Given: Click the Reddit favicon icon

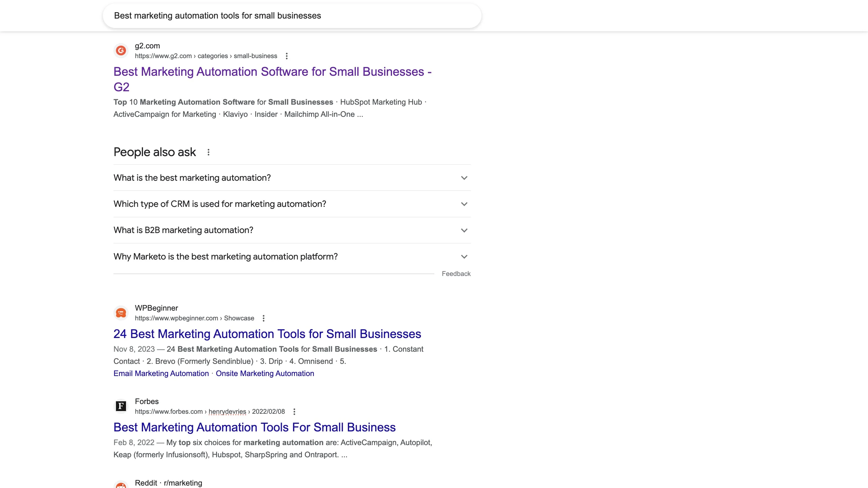Looking at the screenshot, I should [121, 485].
